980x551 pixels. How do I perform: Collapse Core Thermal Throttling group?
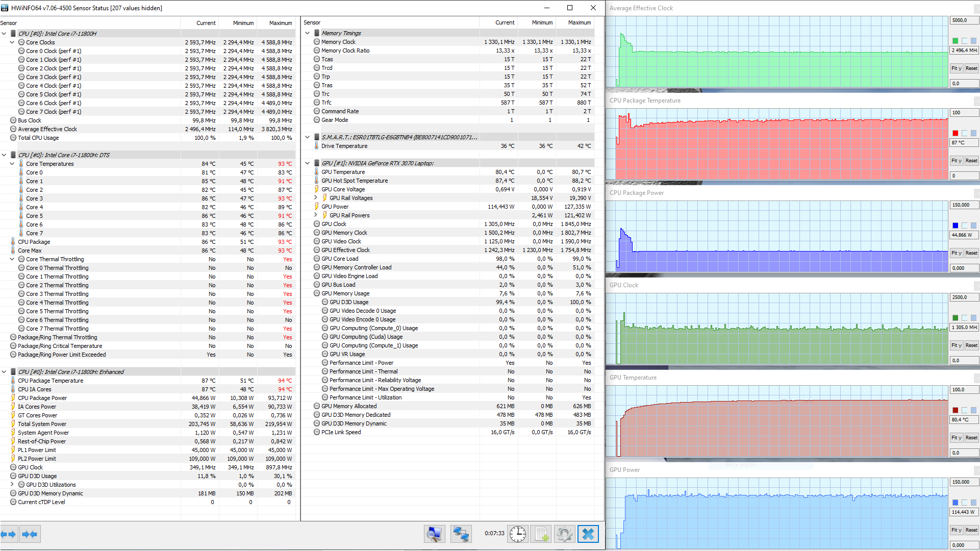click(x=12, y=259)
